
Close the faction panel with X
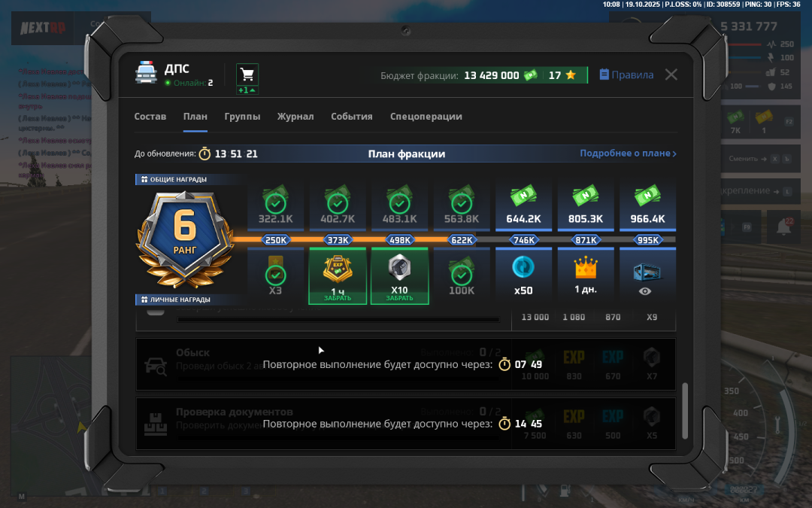coord(671,75)
